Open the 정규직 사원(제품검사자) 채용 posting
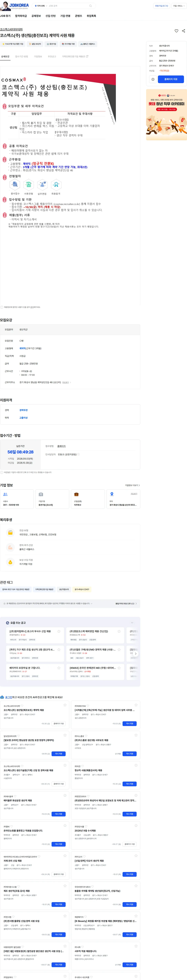Screen dimensions: 187x980 (x=88, y=770)
